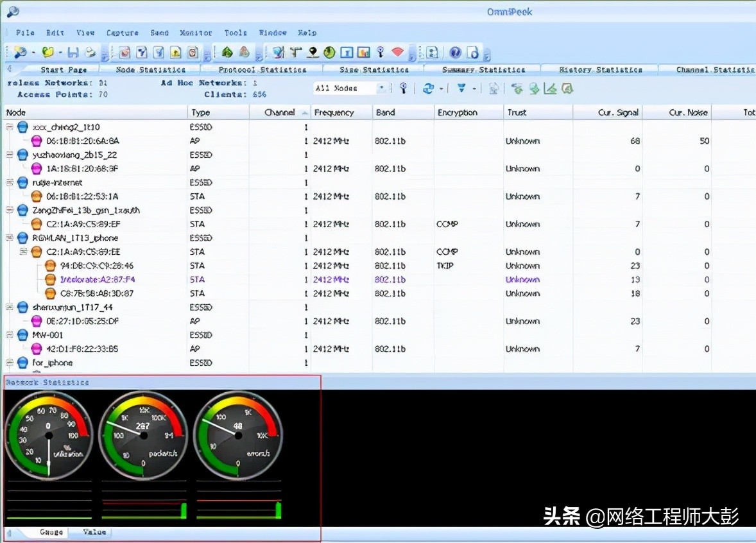The width and height of the screenshot is (756, 543).
Task: Click the Print toolbar icon
Action: click(91, 52)
